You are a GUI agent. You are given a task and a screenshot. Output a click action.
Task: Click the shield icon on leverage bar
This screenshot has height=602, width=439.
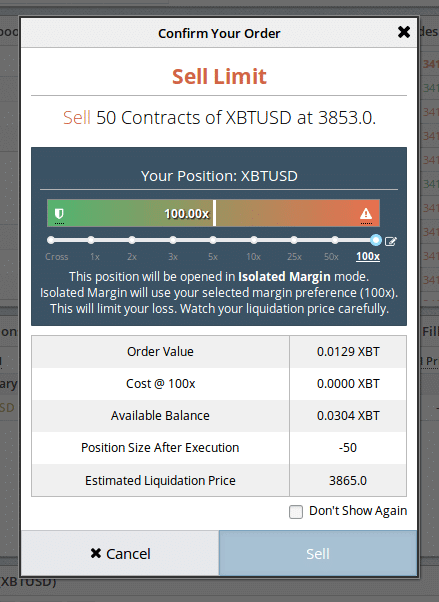point(59,213)
